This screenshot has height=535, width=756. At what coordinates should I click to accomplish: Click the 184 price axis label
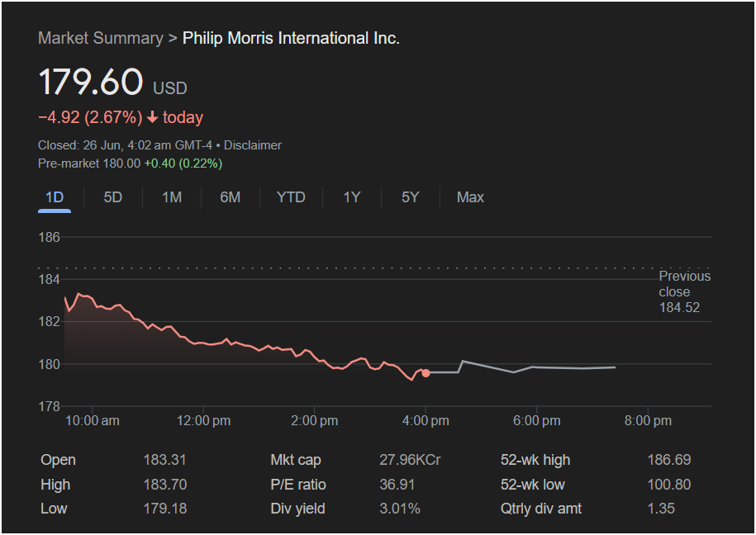50,280
